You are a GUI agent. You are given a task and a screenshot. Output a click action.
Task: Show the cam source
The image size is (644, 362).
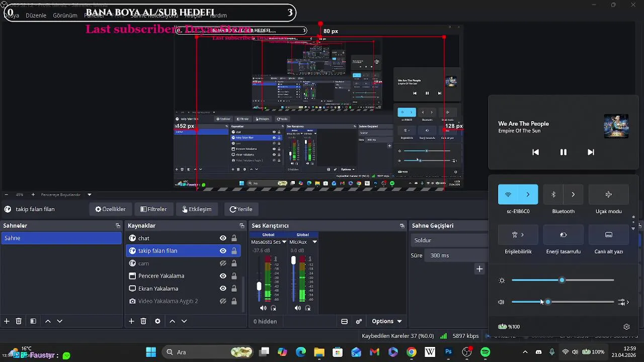(x=223, y=263)
